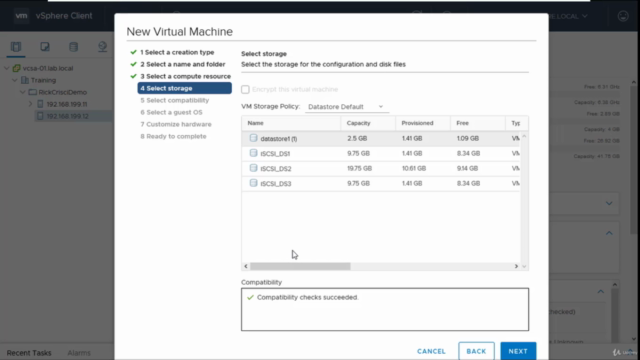
Task: Switch to the Recent Tasks tab
Action: pyautogui.click(x=29, y=353)
